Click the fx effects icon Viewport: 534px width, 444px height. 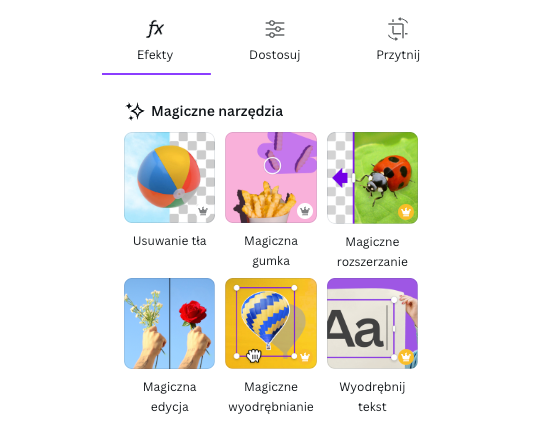(156, 29)
